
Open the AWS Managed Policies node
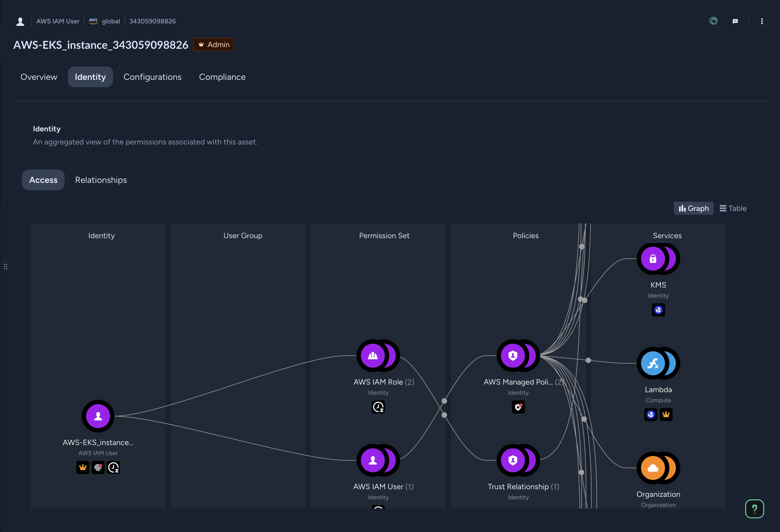click(x=513, y=355)
